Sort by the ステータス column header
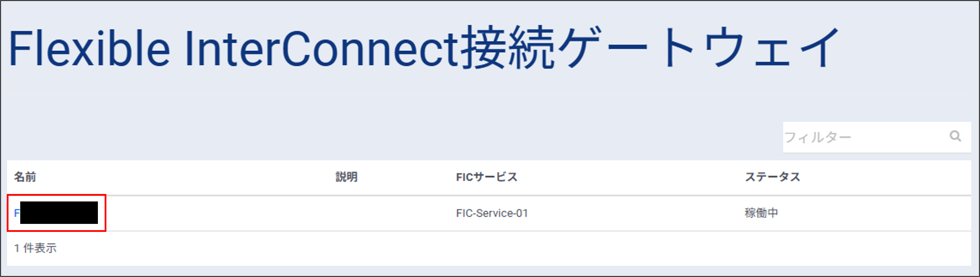Image resolution: width=980 pixels, height=277 pixels. (x=772, y=177)
